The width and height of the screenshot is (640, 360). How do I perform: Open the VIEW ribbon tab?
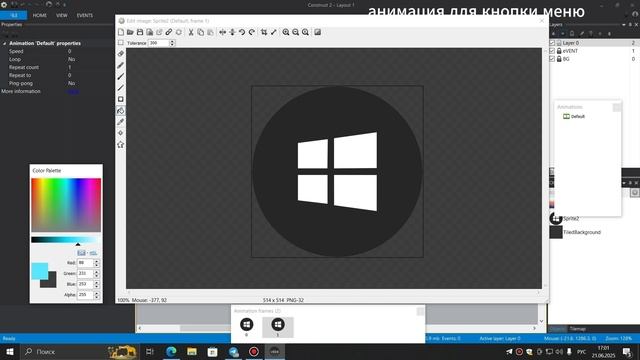[62, 16]
